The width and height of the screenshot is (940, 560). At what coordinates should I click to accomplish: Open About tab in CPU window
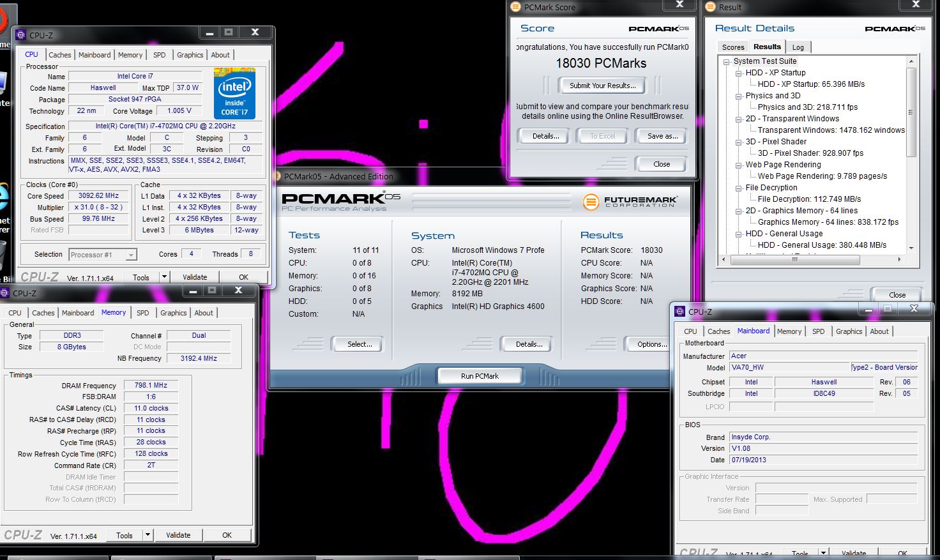[x=220, y=55]
